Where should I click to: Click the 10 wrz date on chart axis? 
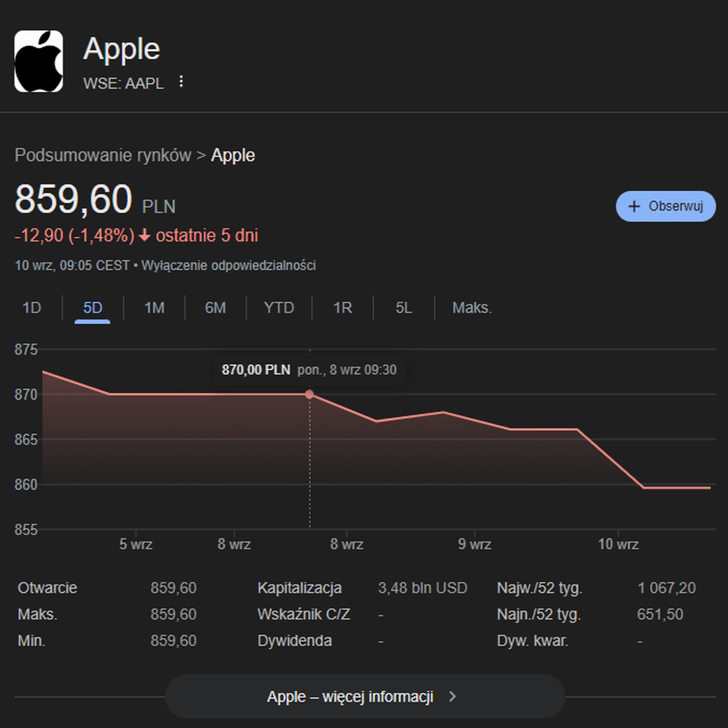point(618,544)
